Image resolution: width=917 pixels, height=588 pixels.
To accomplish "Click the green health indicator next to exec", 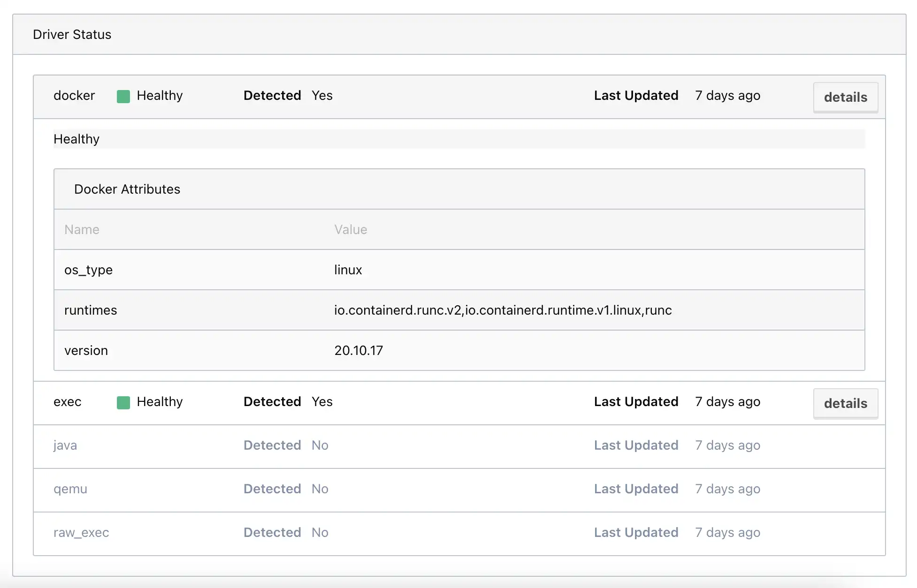I will tap(123, 402).
